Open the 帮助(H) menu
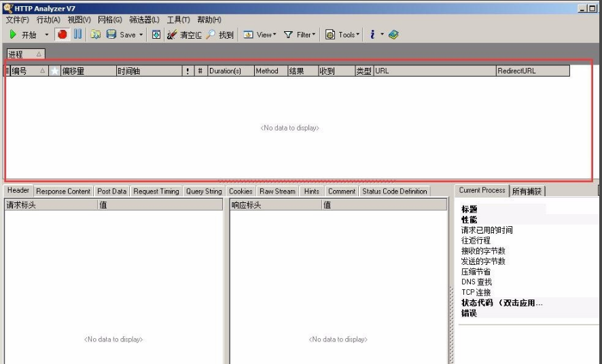Screen dimensions: 602x364 [x=209, y=20]
